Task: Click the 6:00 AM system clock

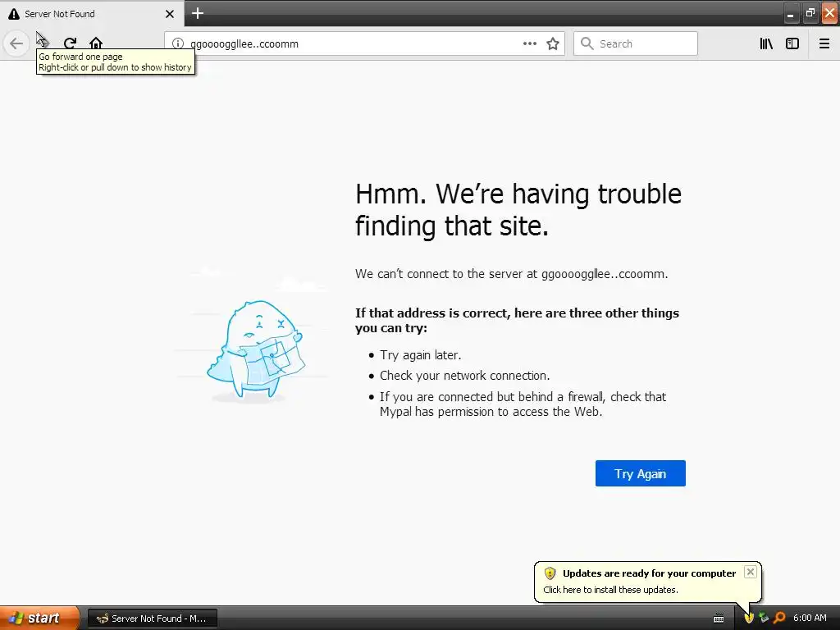Action: coord(810,619)
